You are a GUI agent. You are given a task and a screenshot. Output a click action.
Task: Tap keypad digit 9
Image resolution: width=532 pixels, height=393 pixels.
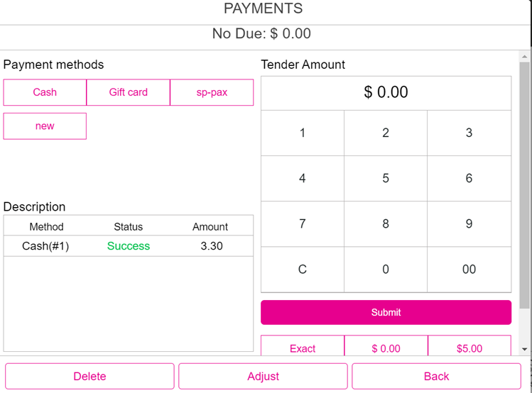coord(469,224)
